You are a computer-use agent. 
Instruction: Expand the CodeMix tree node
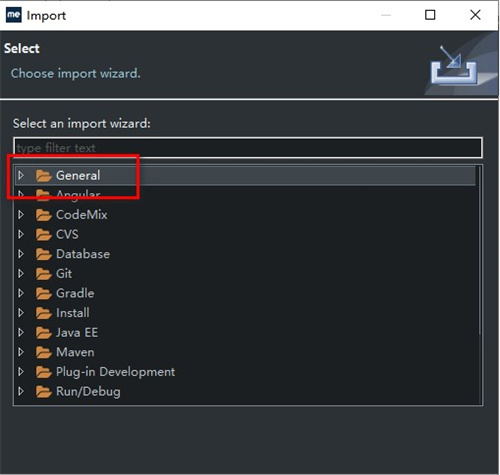(21, 215)
